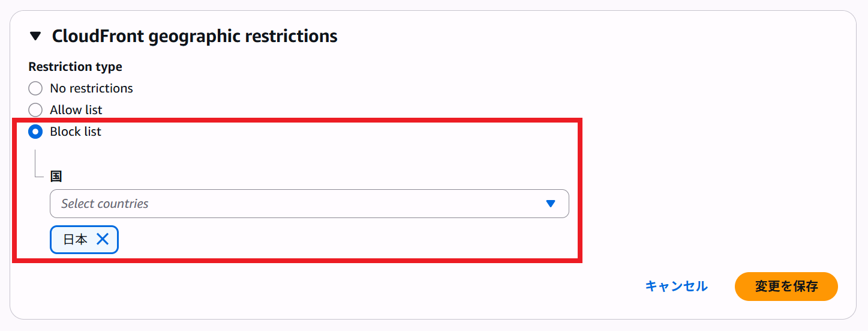Click the Restriction type label
Image resolution: width=868 pixels, height=331 pixels.
pos(76,67)
